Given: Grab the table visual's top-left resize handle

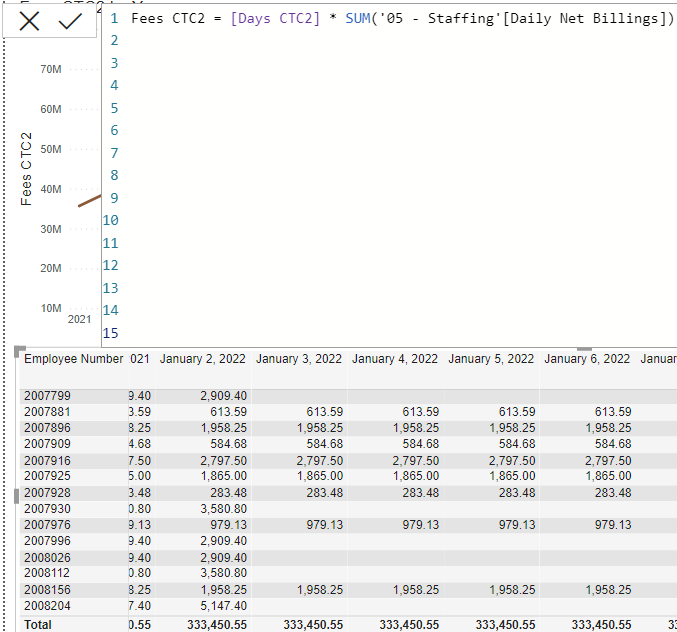Looking at the screenshot, I should (19, 351).
